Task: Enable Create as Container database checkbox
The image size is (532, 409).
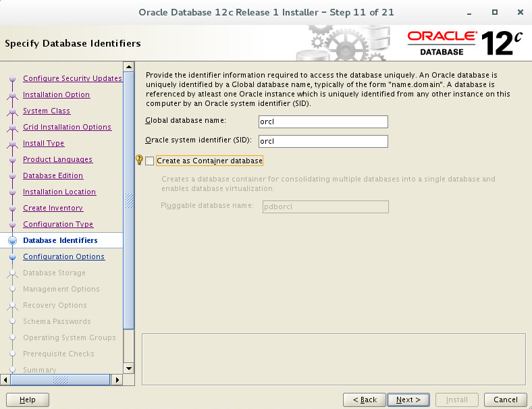Action: (x=150, y=161)
